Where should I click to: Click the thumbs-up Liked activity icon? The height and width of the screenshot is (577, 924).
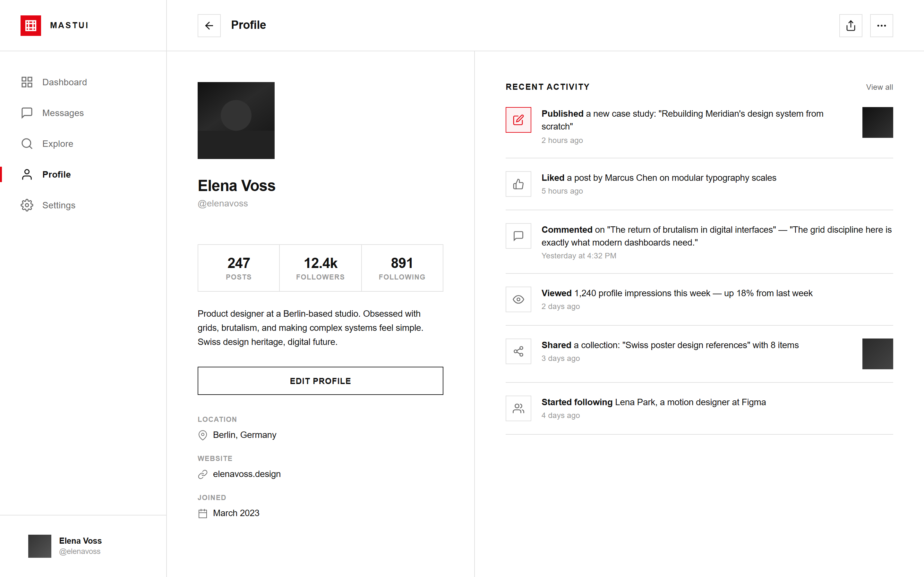518,184
